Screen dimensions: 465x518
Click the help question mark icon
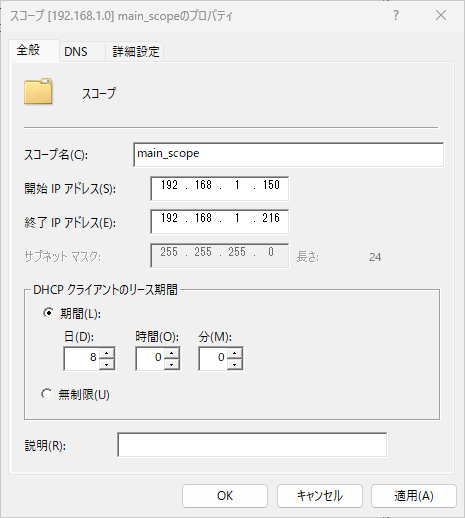[x=396, y=15]
